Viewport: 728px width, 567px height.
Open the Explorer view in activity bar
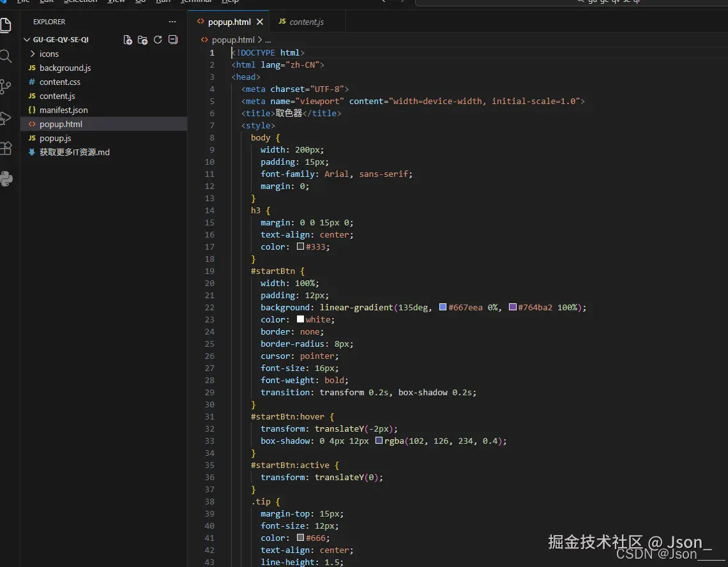point(6,25)
